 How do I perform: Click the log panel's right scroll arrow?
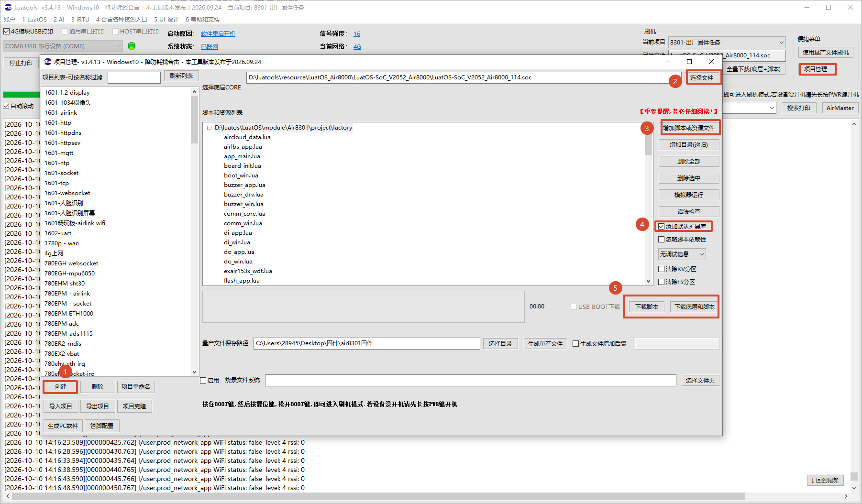click(x=846, y=496)
